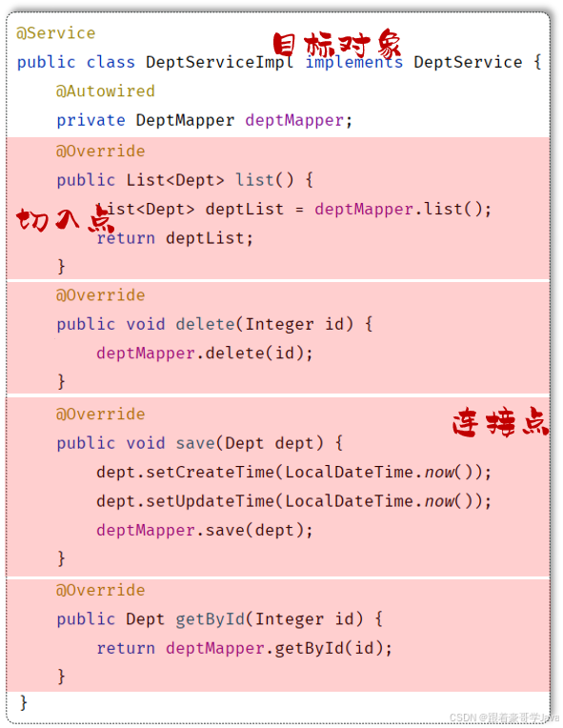
Task: Click the @Override above the save method
Action: tap(101, 414)
